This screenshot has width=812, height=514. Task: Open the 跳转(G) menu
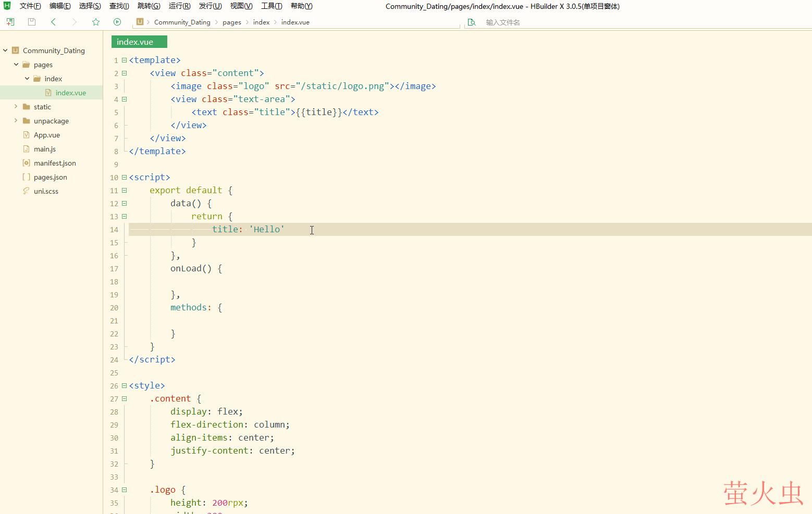tap(149, 6)
